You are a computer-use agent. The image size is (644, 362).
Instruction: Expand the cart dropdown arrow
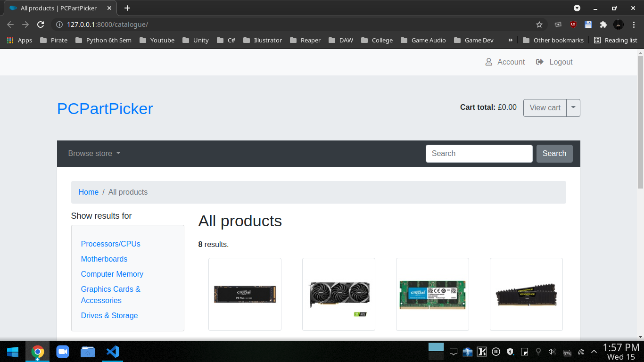(x=573, y=108)
